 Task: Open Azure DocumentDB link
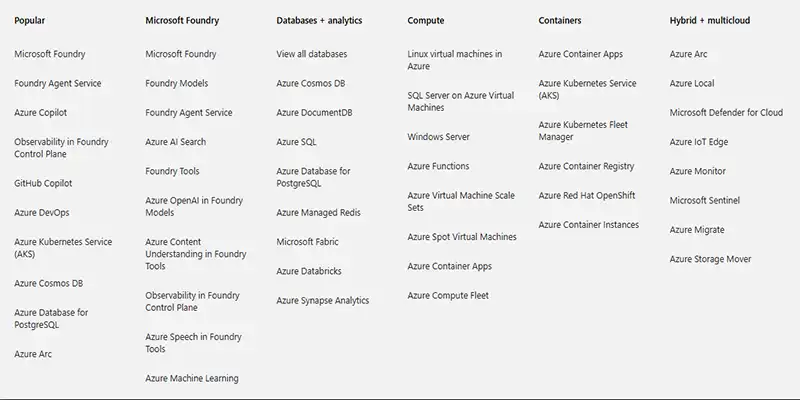(314, 113)
